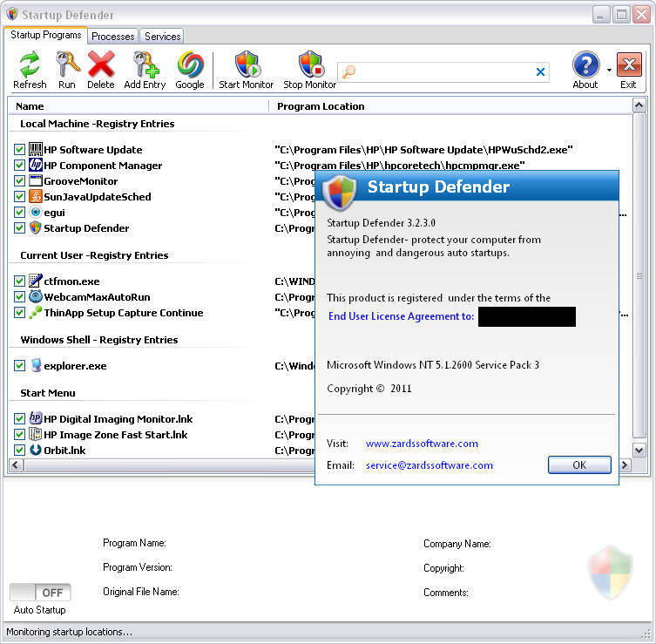Click the egui eye icon
The height and width of the screenshot is (644, 656).
36,212
